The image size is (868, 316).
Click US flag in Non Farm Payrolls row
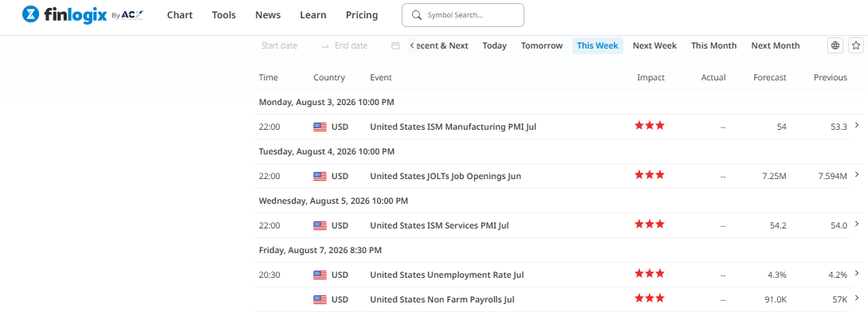point(320,299)
